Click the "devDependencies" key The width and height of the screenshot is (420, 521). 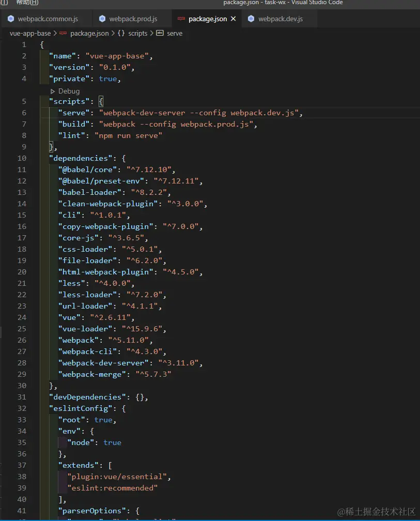(87, 397)
